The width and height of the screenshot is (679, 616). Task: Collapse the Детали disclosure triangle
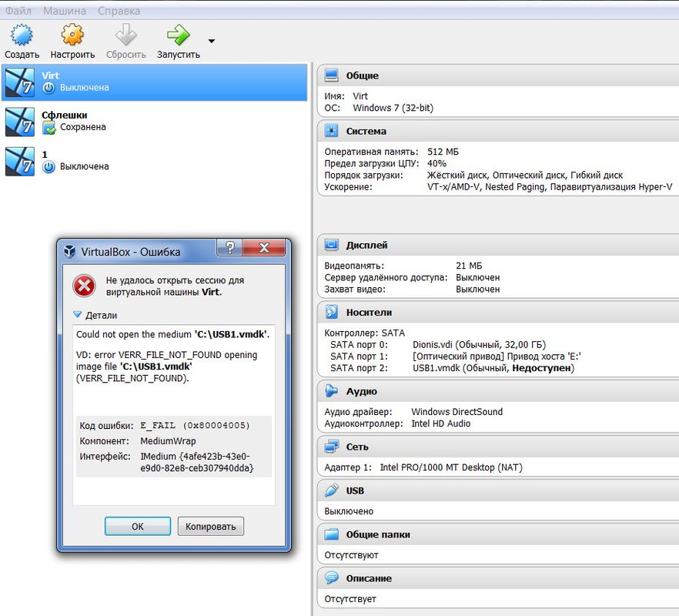[x=78, y=314]
